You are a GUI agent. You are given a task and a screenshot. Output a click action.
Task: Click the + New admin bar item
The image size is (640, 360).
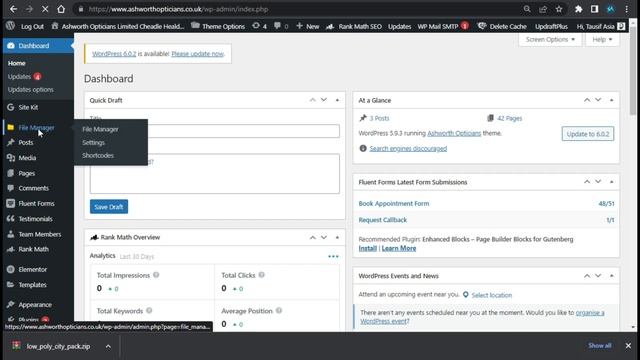click(x=307, y=26)
